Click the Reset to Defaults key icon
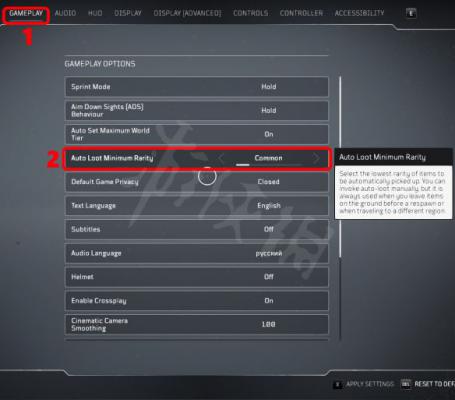Screen dimensions: 455x400 (x=406, y=384)
